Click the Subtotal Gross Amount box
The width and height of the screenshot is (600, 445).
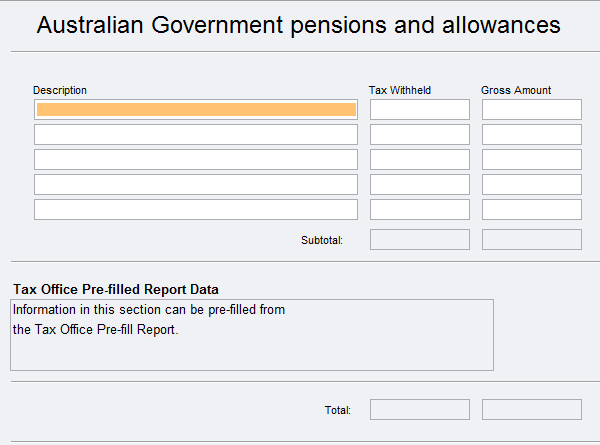point(532,240)
